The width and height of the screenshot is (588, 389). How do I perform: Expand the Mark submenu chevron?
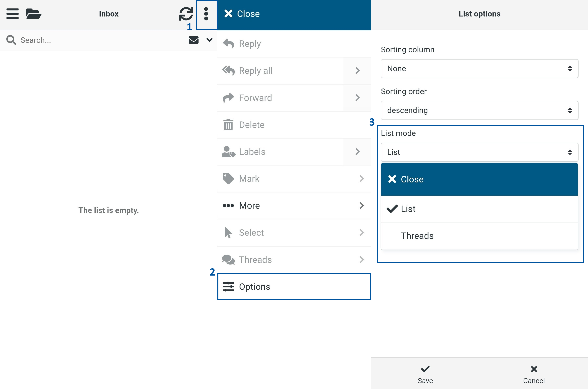click(x=362, y=179)
